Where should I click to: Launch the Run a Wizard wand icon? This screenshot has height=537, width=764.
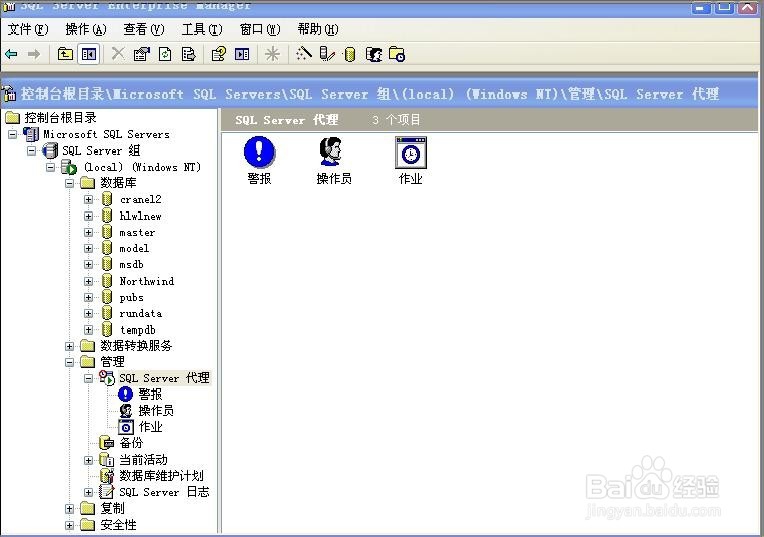(x=304, y=54)
